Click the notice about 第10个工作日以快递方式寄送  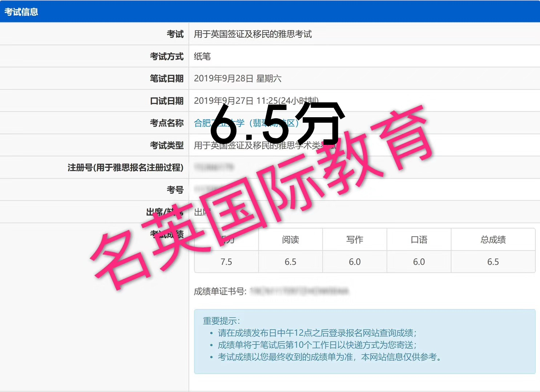(317, 345)
